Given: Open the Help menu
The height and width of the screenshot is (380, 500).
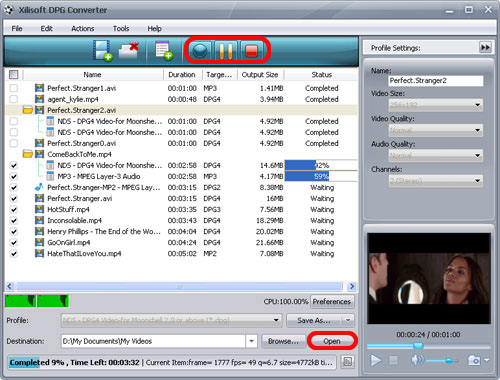Looking at the screenshot, I should click(155, 29).
